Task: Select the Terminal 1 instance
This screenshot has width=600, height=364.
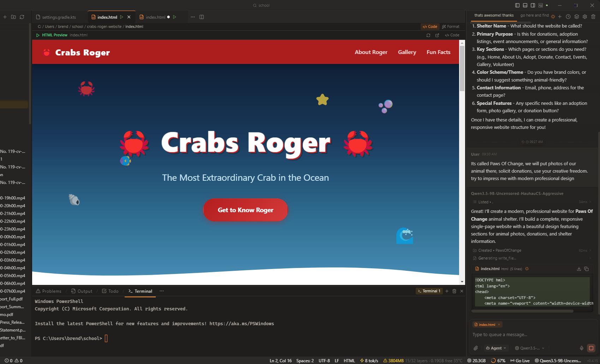Action: click(429, 291)
